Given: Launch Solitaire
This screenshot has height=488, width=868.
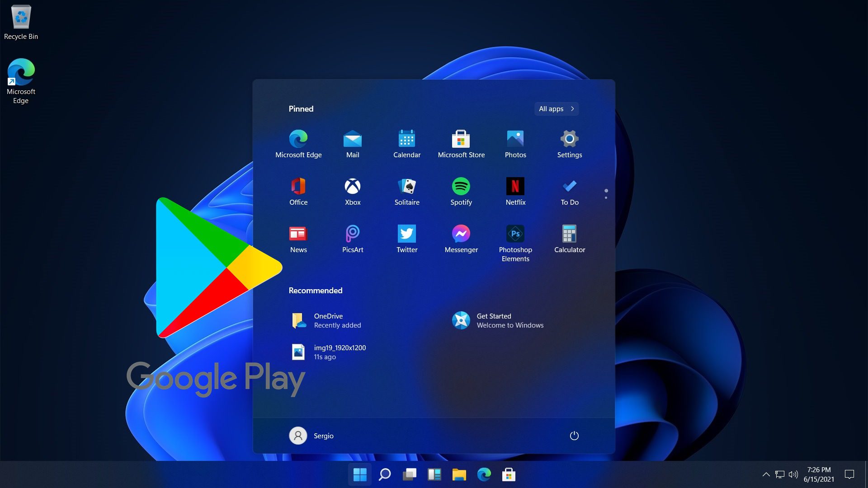Looking at the screenshot, I should pyautogui.click(x=407, y=191).
